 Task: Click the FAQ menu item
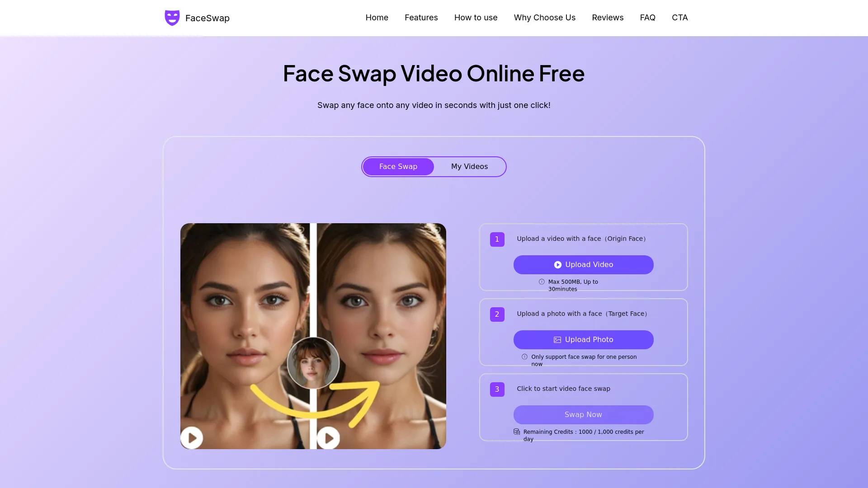click(647, 17)
